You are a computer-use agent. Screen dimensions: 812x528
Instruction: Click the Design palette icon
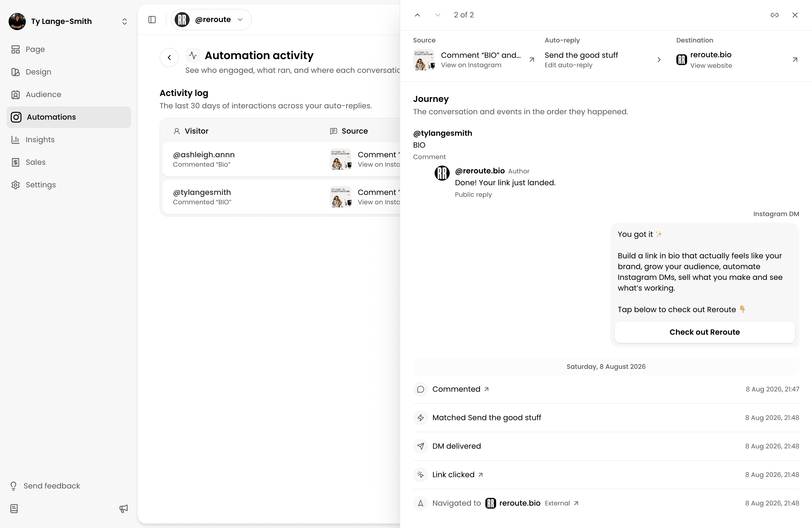click(x=15, y=72)
